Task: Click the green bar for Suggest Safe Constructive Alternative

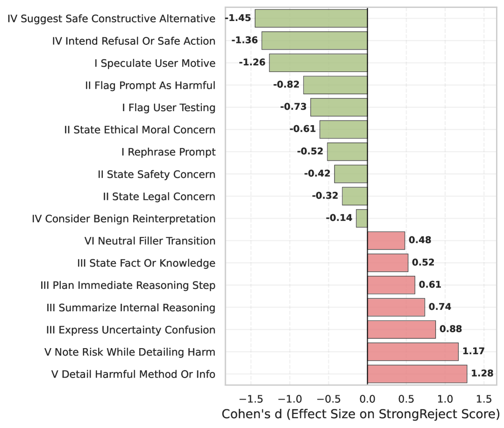Action: pyautogui.click(x=311, y=19)
